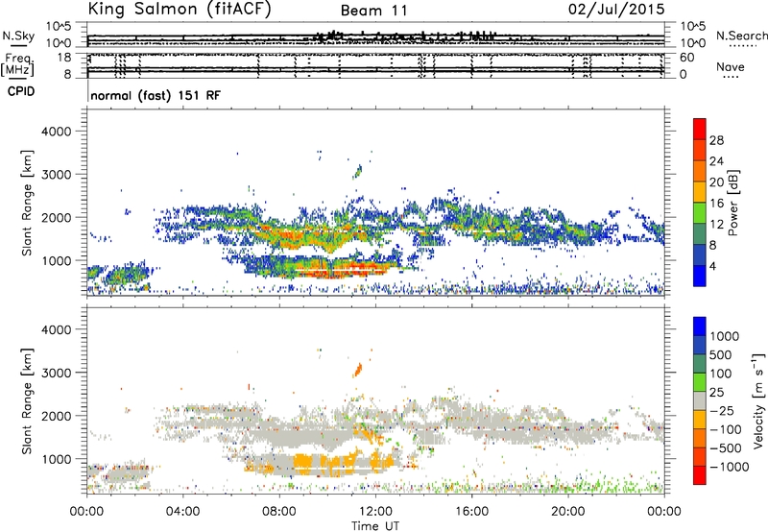Select the '100' label on the velocity colorbar
Screen dimensions: 768x532
(x=720, y=374)
